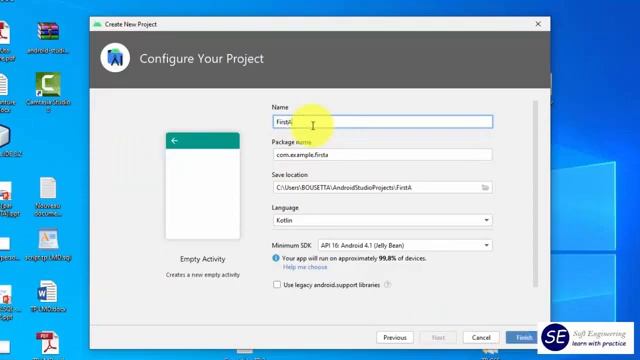This screenshot has width=640, height=360.
Task: Click the Previous button
Action: click(x=395, y=338)
